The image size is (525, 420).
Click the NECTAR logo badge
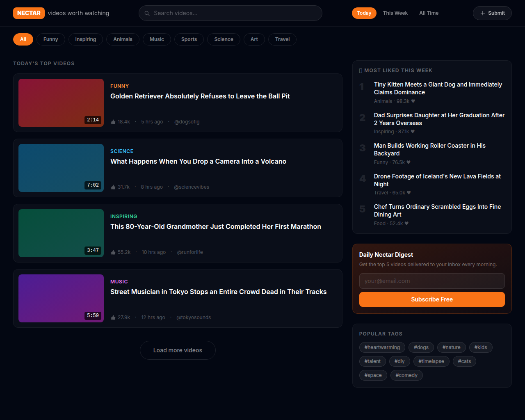29,13
